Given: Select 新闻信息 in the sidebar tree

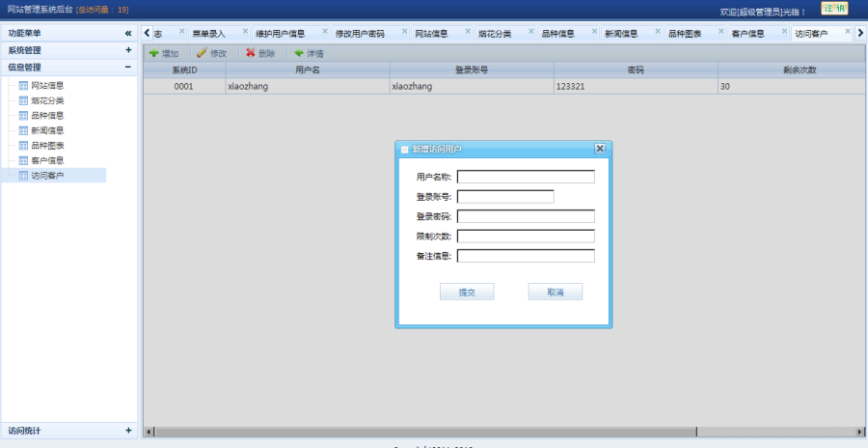Looking at the screenshot, I should [47, 131].
